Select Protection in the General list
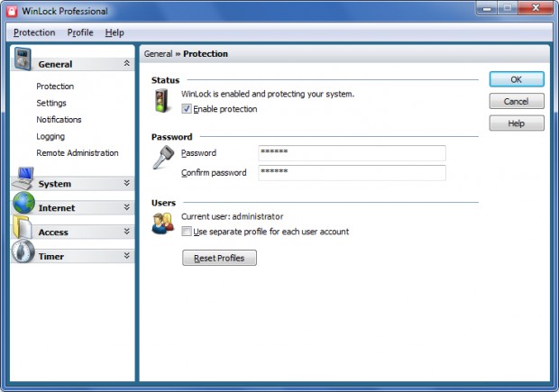The height and width of the screenshot is (392, 559). [x=55, y=87]
